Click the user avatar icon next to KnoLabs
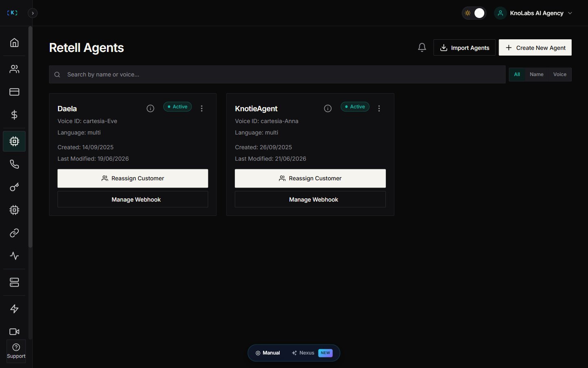The width and height of the screenshot is (588, 368). click(500, 13)
